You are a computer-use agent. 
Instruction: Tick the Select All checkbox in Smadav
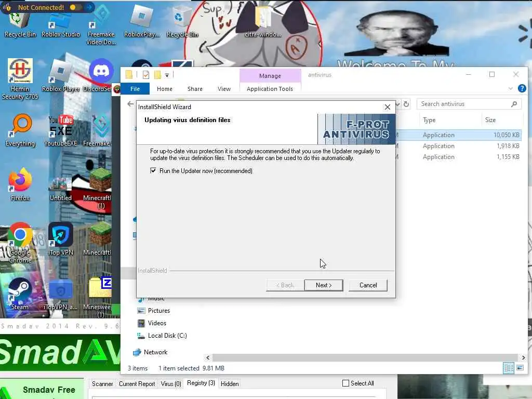pos(345,383)
